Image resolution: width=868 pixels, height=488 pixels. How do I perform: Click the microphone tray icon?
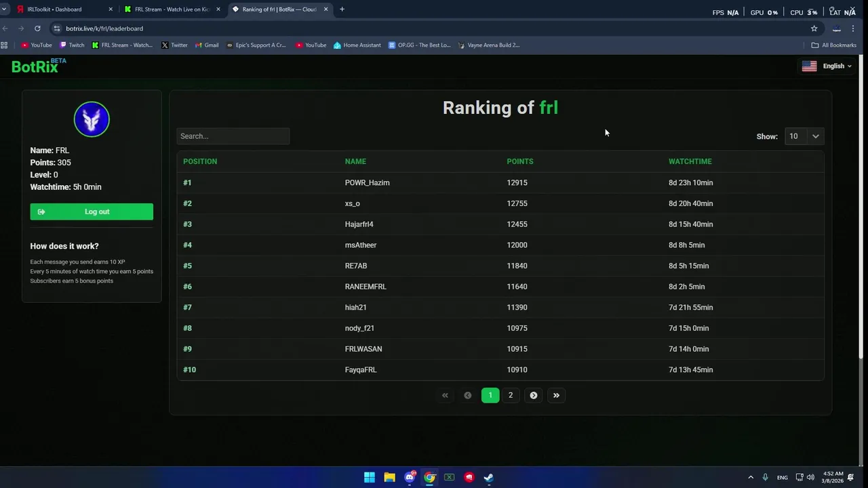coord(765,477)
